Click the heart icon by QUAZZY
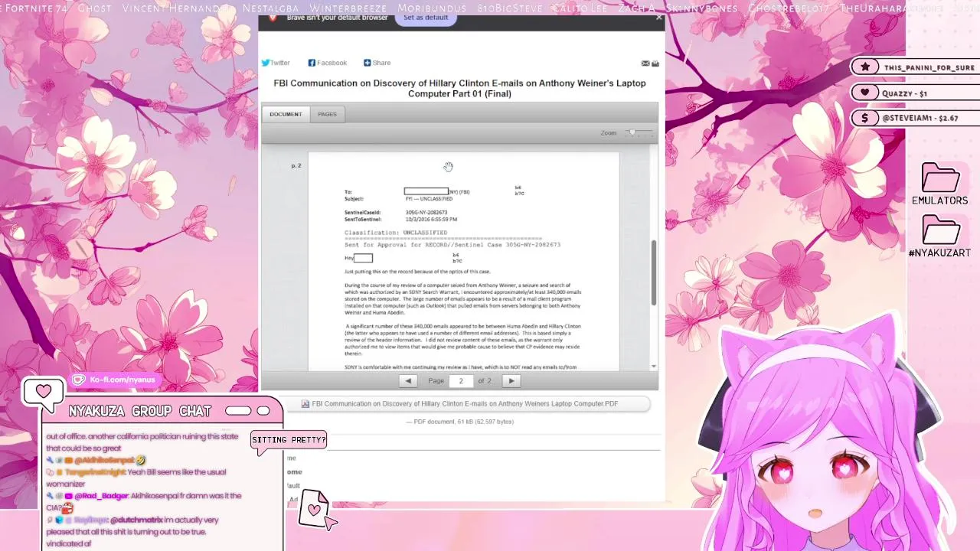 click(865, 93)
